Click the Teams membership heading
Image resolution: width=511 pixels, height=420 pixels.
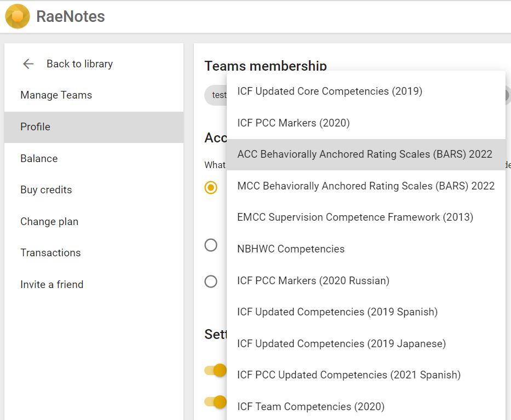point(266,66)
